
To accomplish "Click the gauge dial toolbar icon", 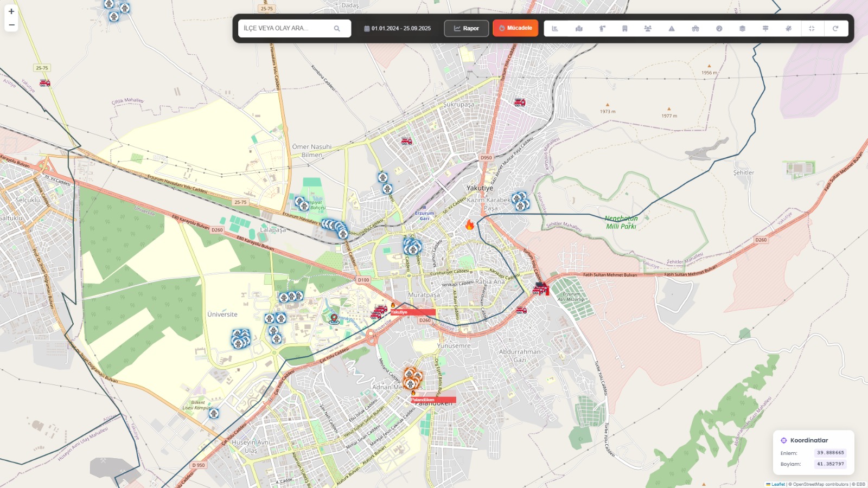I will [719, 28].
